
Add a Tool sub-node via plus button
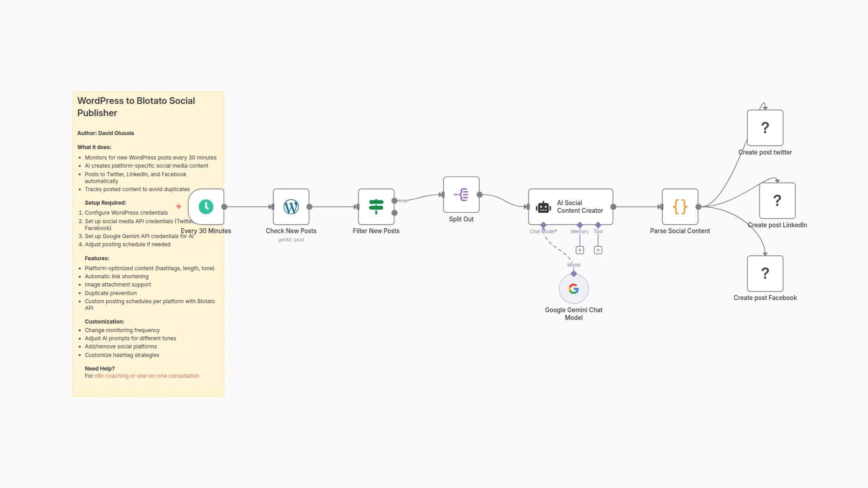point(598,250)
